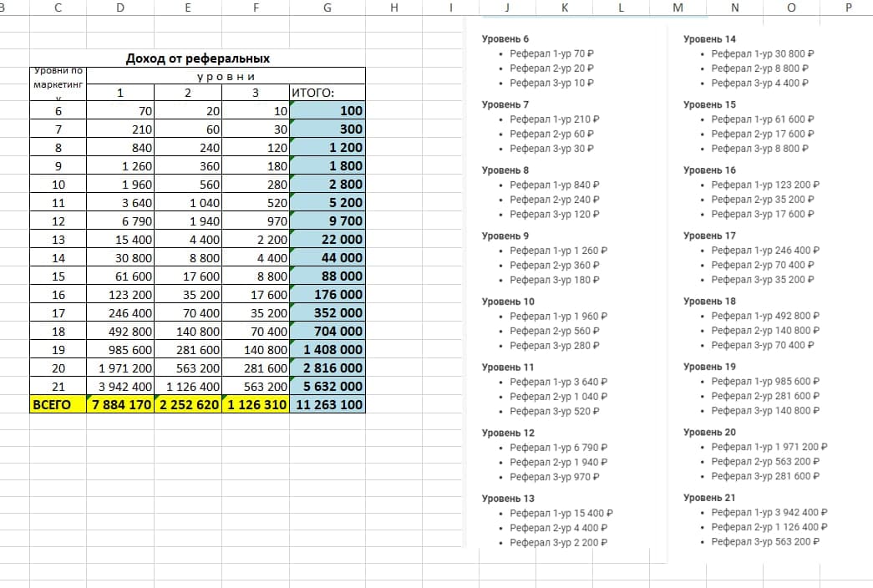Click the ИТОГО cell showing 1 200
Viewport: 873px width, 588px height.
click(x=327, y=148)
